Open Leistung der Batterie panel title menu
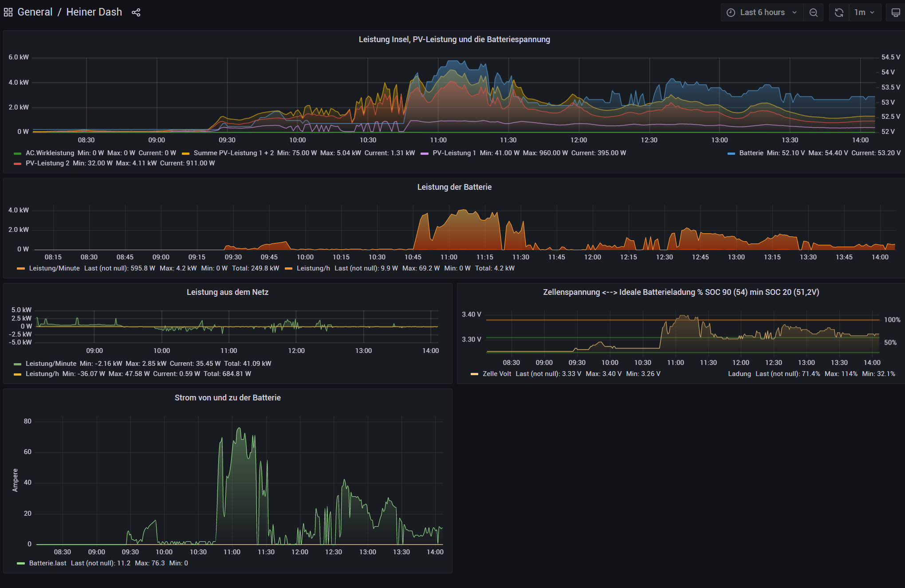Viewport: 905px width, 588px height. [454, 187]
